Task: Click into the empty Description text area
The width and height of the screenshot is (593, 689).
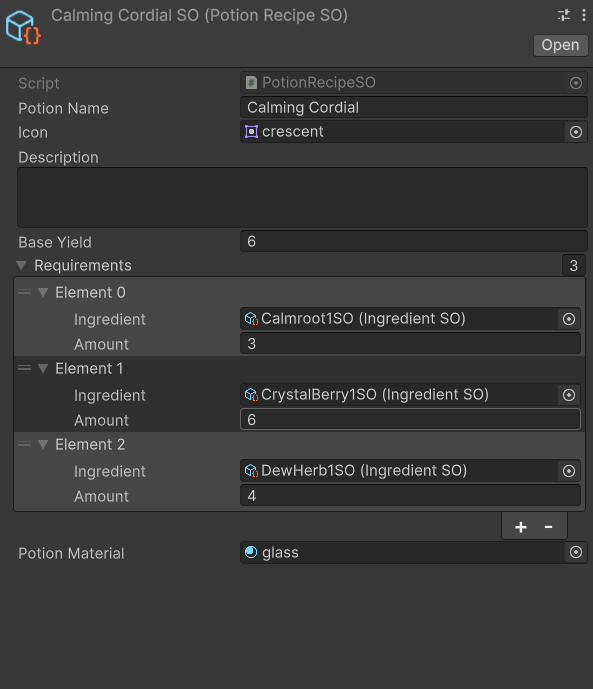Action: point(302,197)
